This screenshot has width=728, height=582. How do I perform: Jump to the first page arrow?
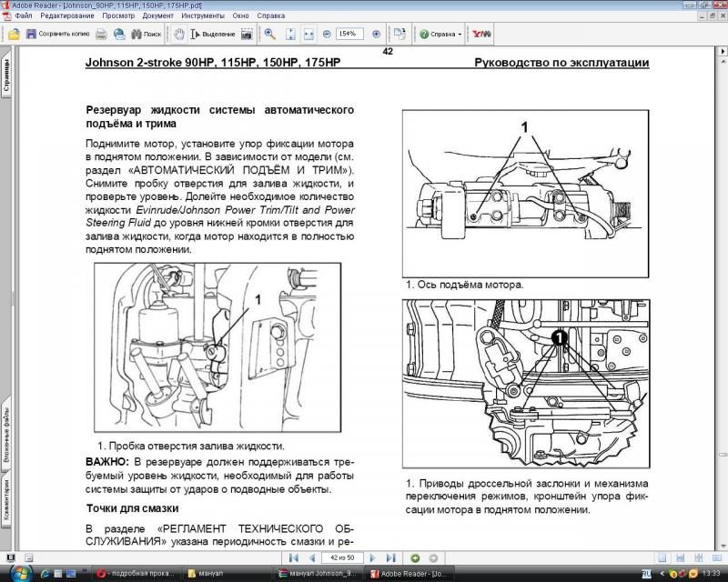[292, 557]
